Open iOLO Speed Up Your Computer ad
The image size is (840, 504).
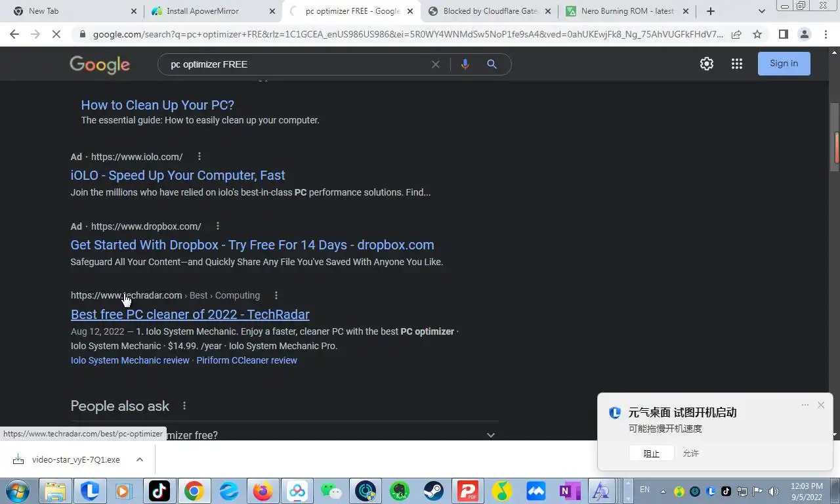(x=178, y=175)
